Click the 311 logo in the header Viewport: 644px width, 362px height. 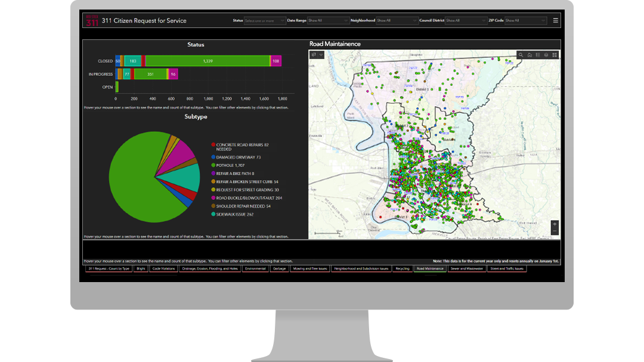[92, 20]
